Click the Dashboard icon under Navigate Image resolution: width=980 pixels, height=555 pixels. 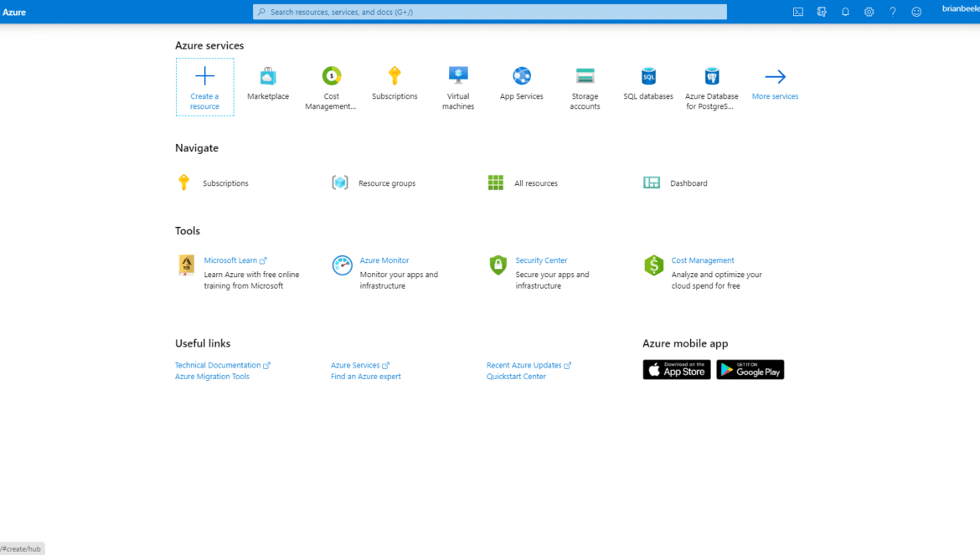click(652, 182)
